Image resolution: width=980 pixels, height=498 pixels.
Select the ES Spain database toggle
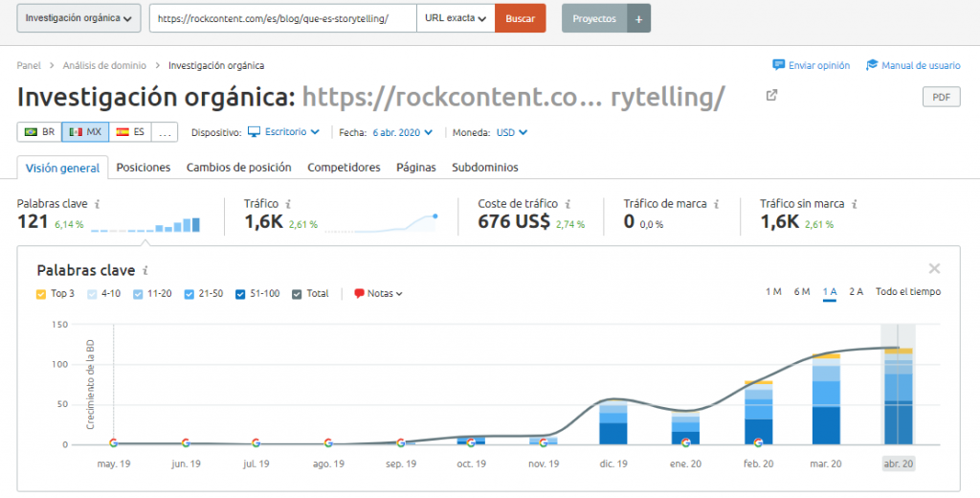(130, 132)
